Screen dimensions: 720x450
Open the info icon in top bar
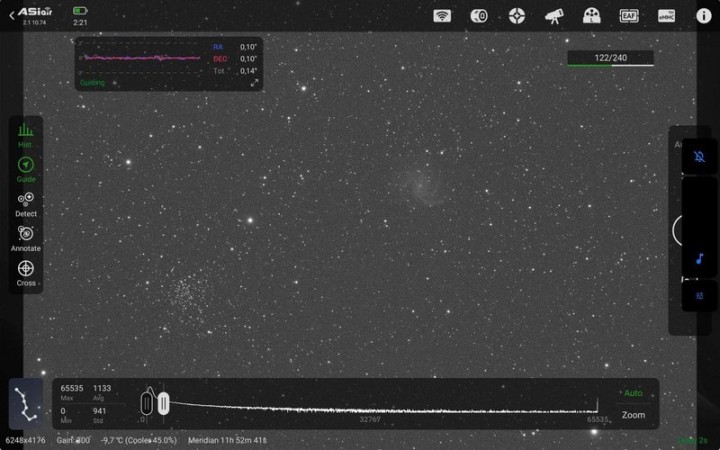click(703, 15)
